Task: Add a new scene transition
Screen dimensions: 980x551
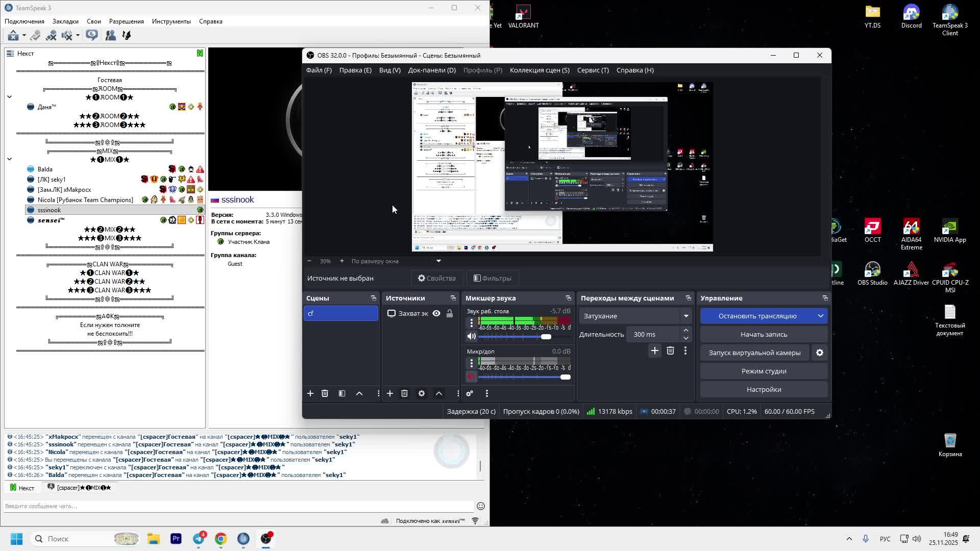Action: [x=655, y=350]
